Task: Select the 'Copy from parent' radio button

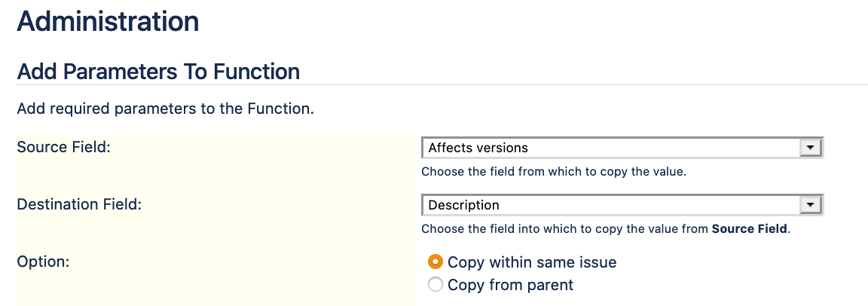Action: pyautogui.click(x=435, y=285)
